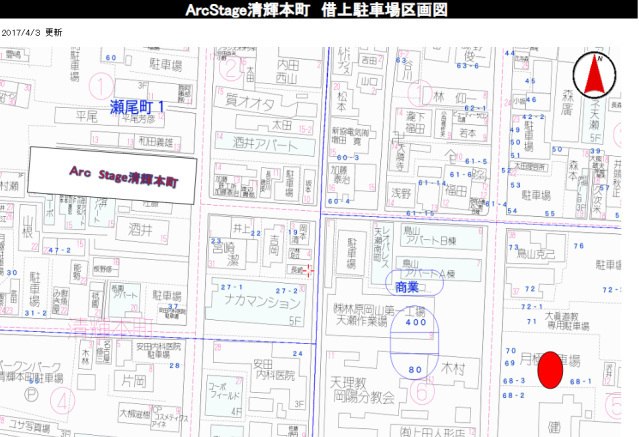Viewport: 639px width, 437px height.
Task: Click the 内田西山 label
Action: click(x=288, y=71)
